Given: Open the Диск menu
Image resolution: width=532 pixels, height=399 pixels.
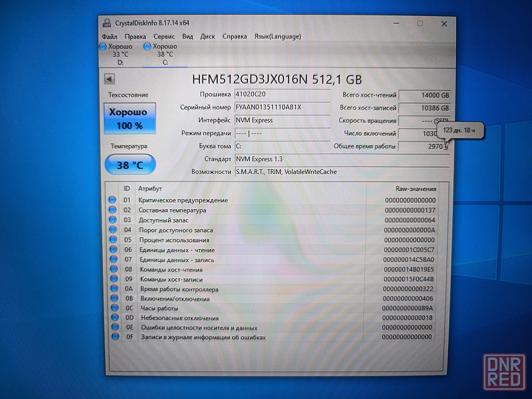Looking at the screenshot, I should (208, 37).
